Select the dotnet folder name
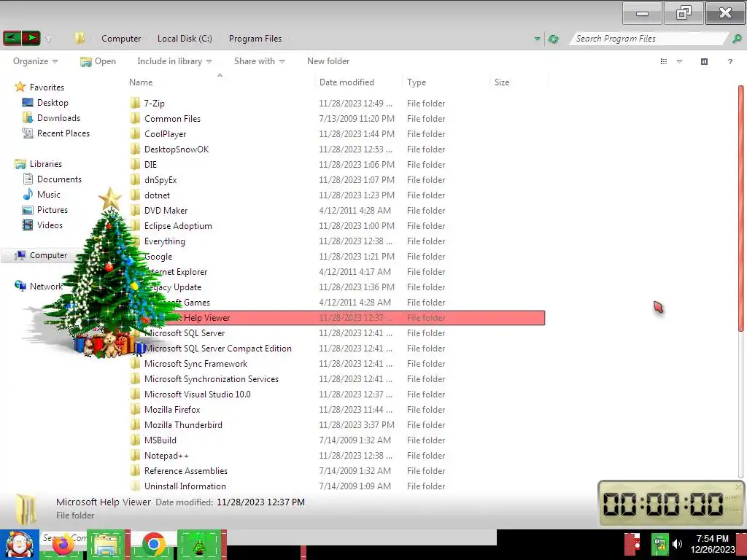 158,195
